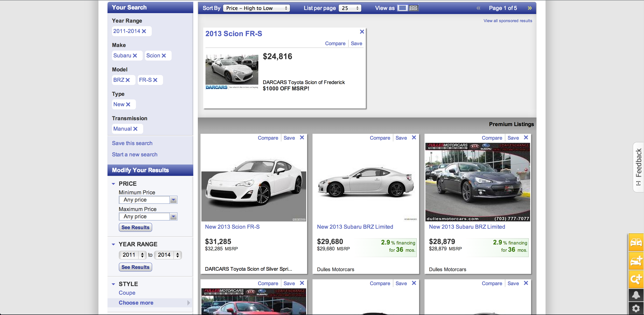Image resolution: width=644 pixels, height=315 pixels.
Task: Collapse the STYLE section
Action: [x=114, y=284]
